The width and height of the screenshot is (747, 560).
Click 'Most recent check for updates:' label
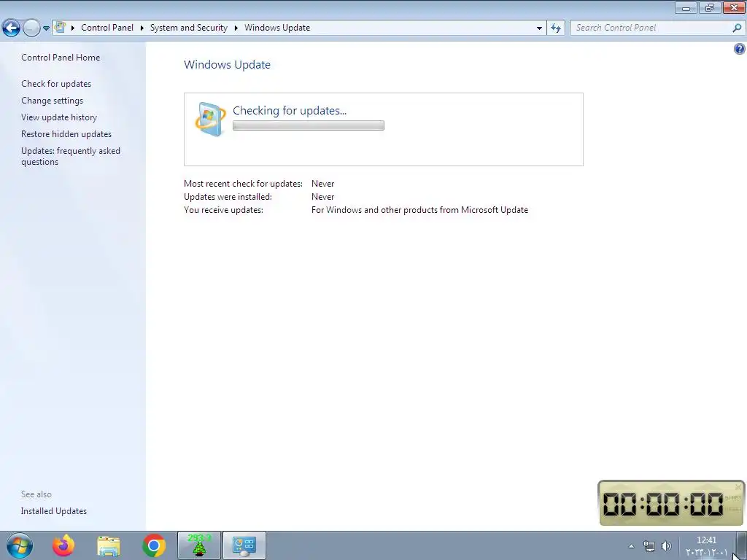click(x=243, y=184)
